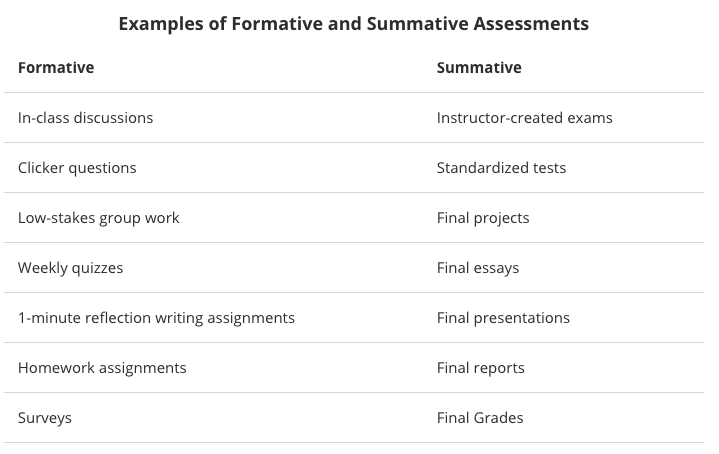
Task: Click on Final projects text
Action: click(x=483, y=218)
